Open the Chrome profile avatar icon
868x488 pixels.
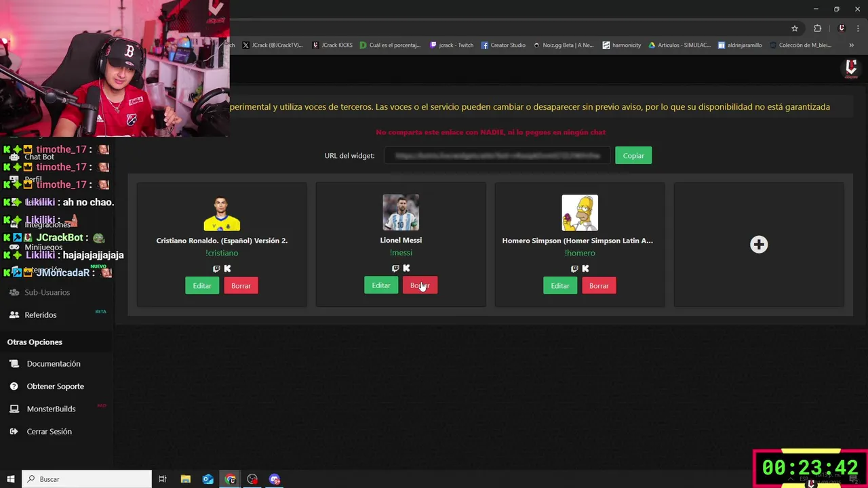point(842,28)
